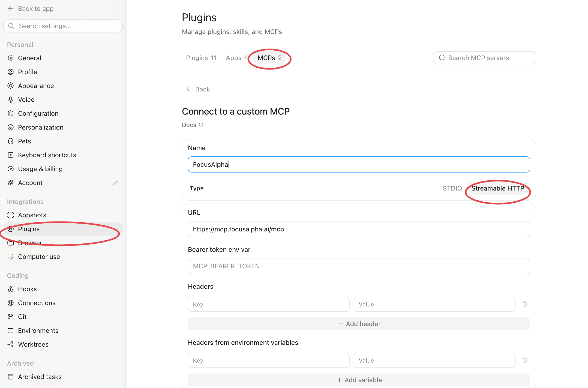Click the Add variable button

(x=359, y=380)
